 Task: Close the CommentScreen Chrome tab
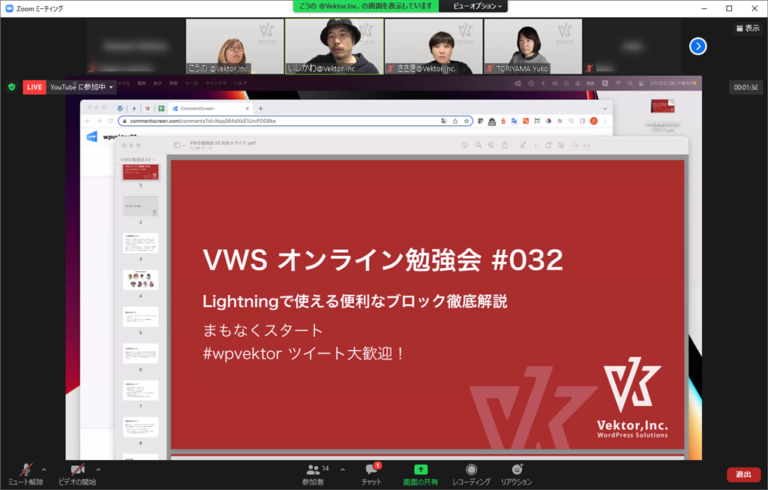(247, 108)
